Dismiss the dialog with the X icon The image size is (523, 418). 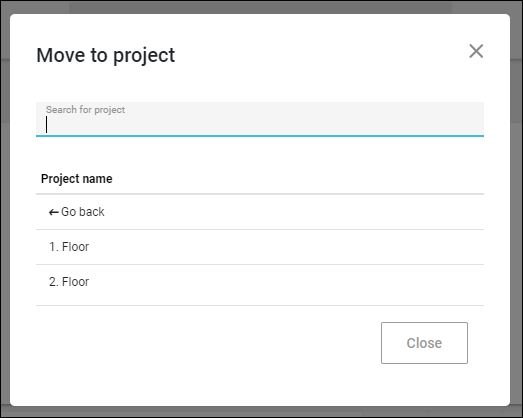pyautogui.click(x=476, y=51)
